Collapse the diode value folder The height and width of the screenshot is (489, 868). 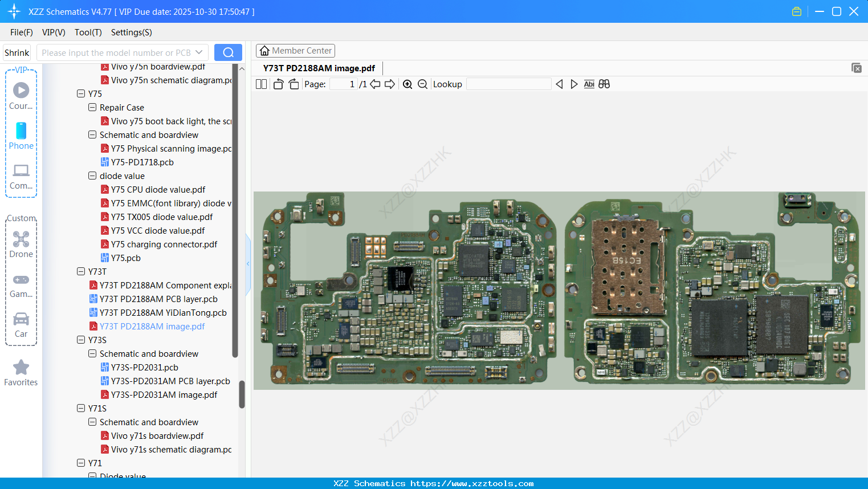pos(92,176)
